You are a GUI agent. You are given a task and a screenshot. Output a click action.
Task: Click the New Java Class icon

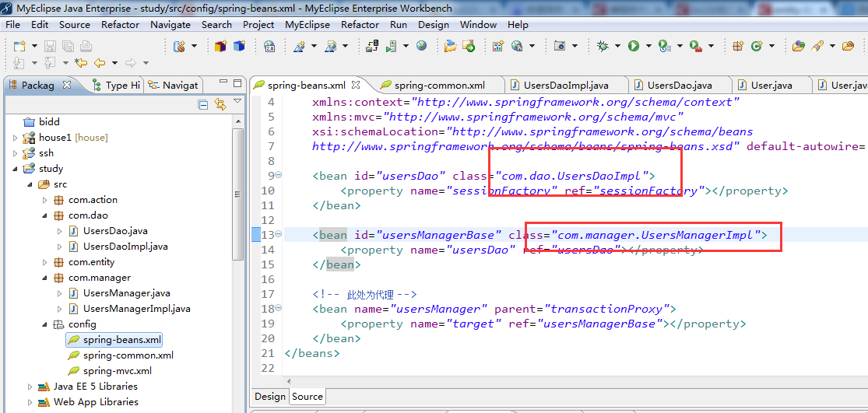(x=756, y=47)
